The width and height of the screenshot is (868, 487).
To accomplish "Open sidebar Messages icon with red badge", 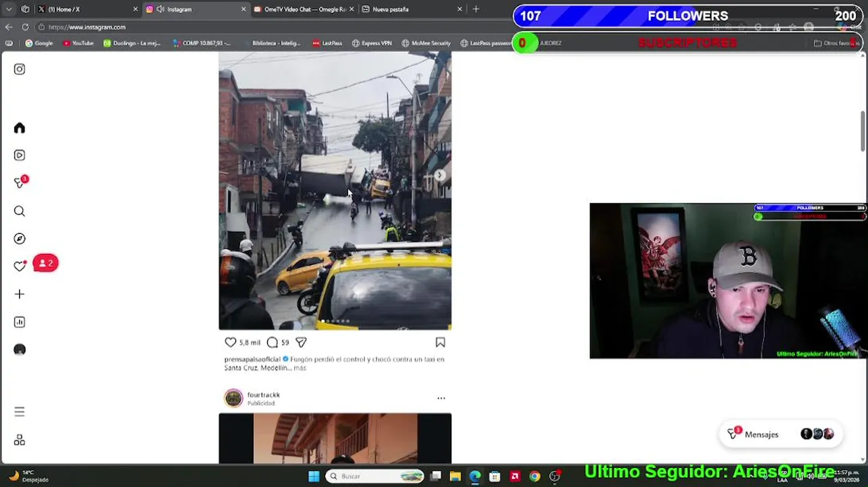I will click(x=20, y=183).
